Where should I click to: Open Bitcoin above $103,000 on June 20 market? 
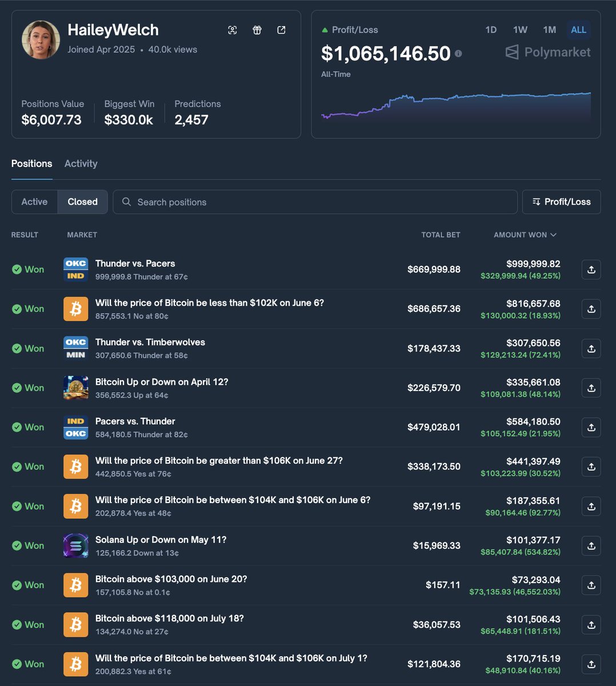pyautogui.click(x=171, y=579)
